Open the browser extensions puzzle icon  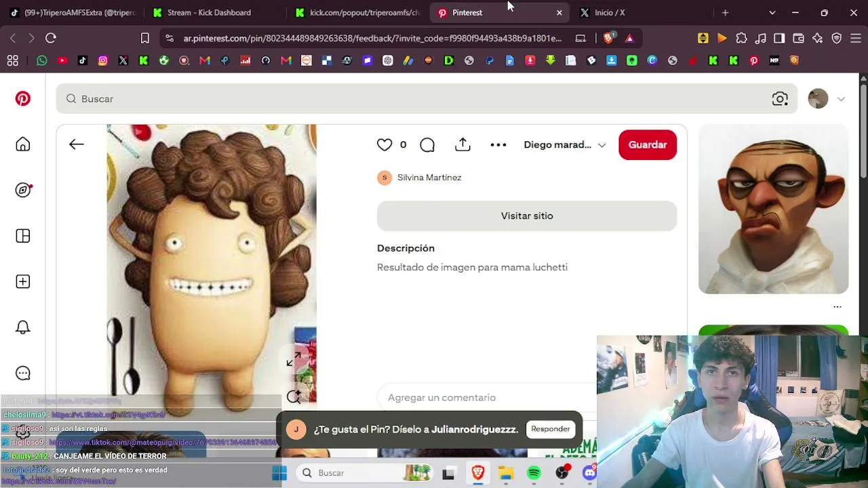point(741,39)
